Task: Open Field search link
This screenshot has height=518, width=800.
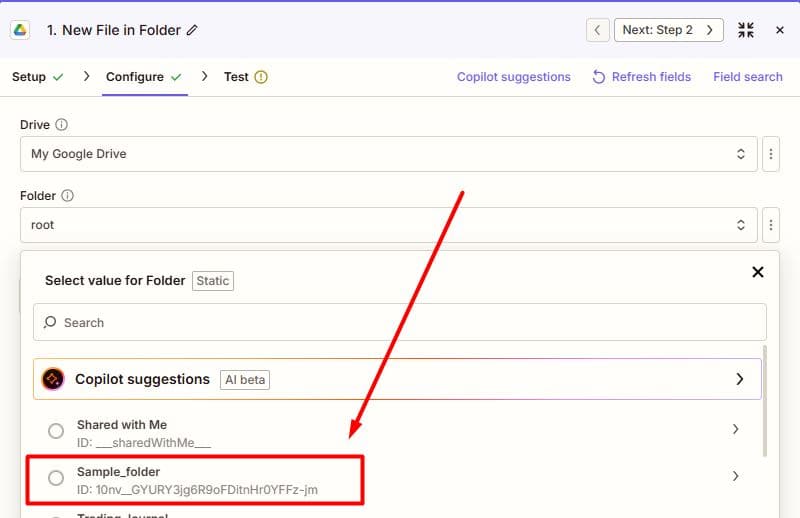Action: (747, 77)
